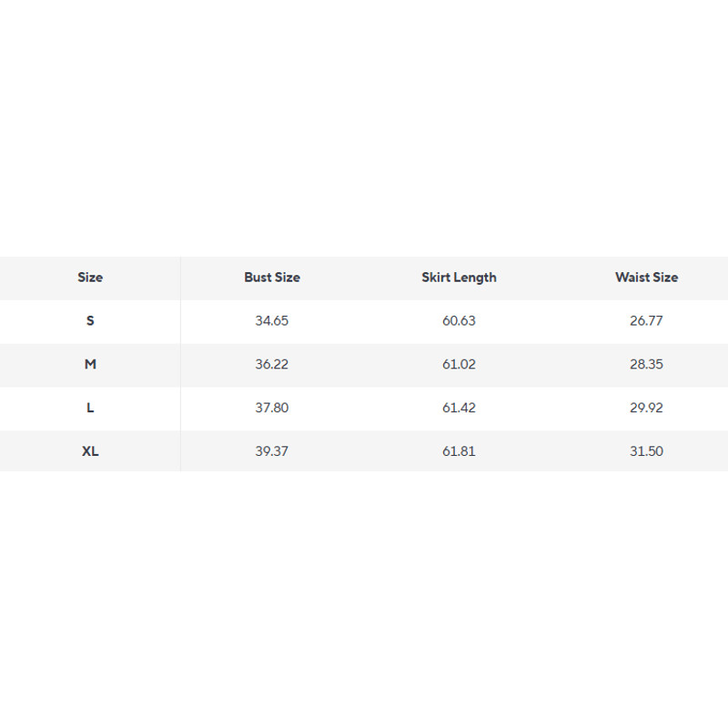The image size is (728, 728).
Task: Click waist value 28.35 for size M
Action: coord(646,364)
